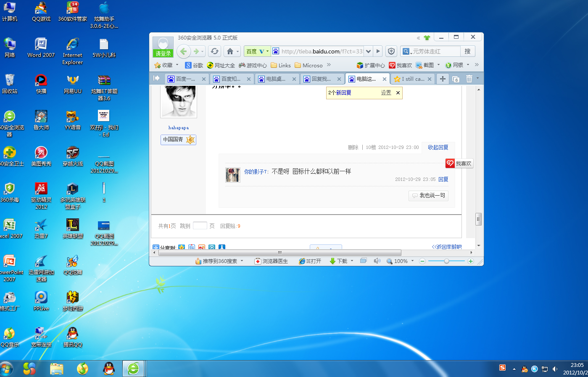Image resolution: width=588 pixels, height=377 pixels.
Task: Click the 返回李毅吧 link
Action: (447, 247)
